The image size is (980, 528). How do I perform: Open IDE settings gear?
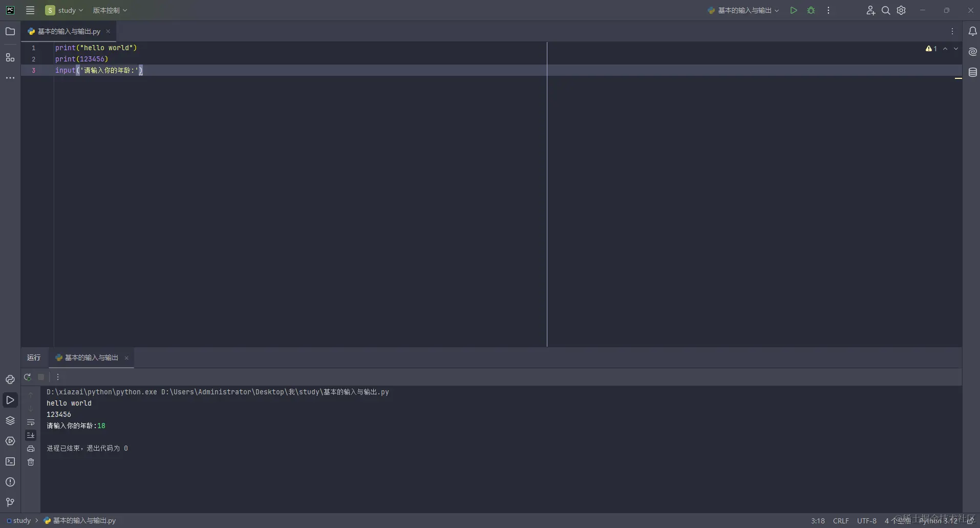pyautogui.click(x=901, y=10)
